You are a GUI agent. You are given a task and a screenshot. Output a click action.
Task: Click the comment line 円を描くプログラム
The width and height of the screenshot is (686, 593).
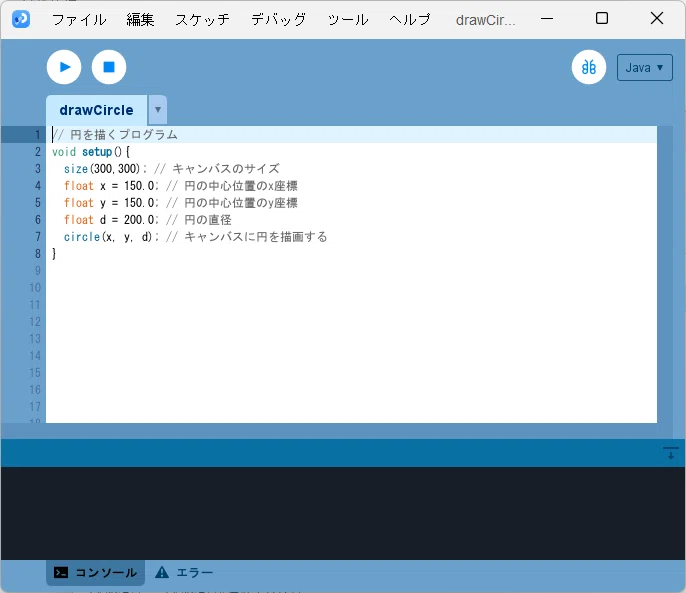click(x=115, y=134)
